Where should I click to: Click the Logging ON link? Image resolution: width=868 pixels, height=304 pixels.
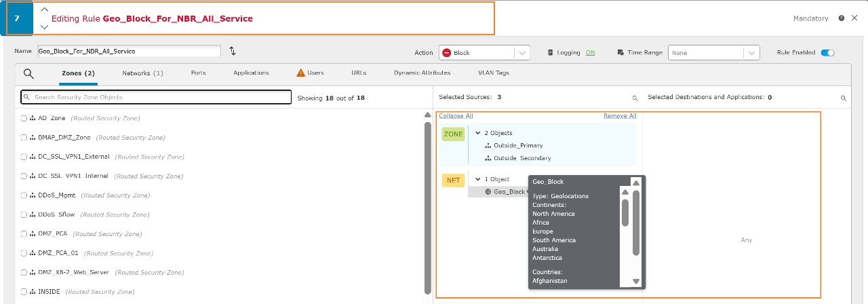click(x=590, y=53)
